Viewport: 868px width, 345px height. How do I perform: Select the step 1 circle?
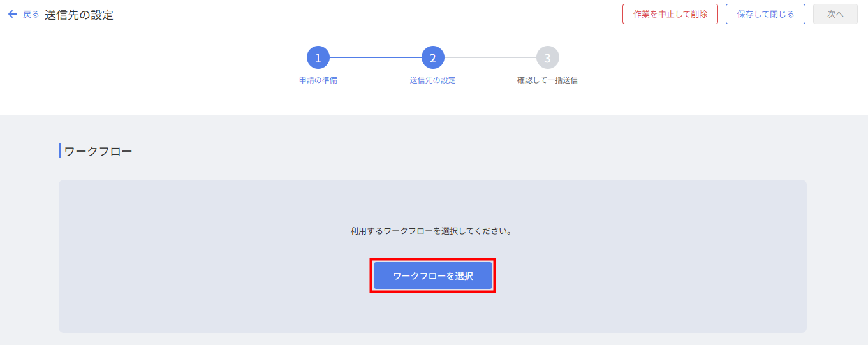[318, 58]
